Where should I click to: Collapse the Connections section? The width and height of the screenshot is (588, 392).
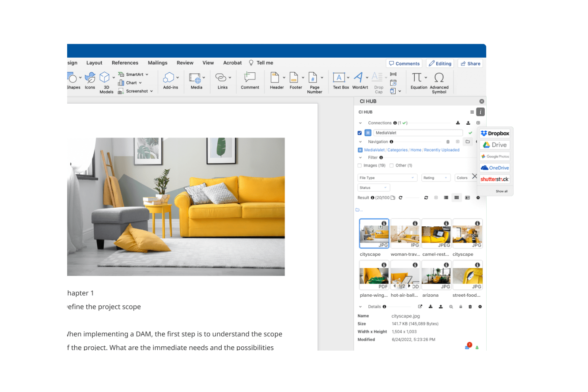click(361, 123)
